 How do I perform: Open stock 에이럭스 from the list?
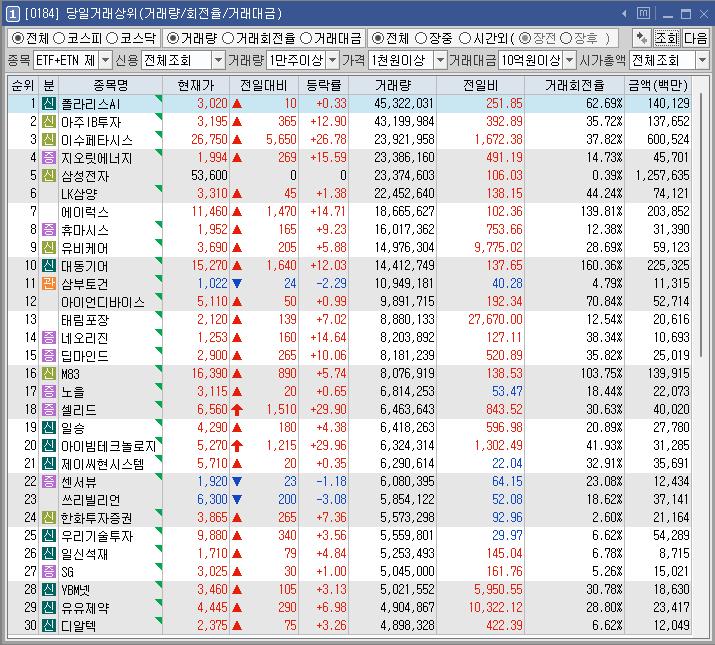click(x=85, y=212)
